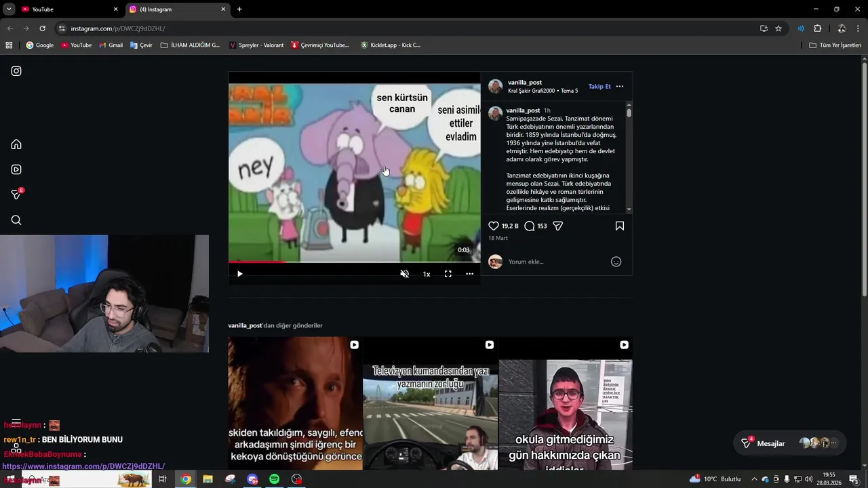This screenshot has width=868, height=488.
Task: Open the notification center icon
Action: 854,479
